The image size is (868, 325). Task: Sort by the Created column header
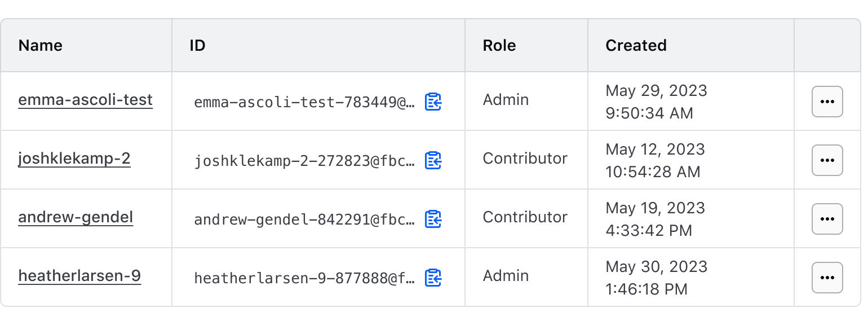[x=636, y=45]
